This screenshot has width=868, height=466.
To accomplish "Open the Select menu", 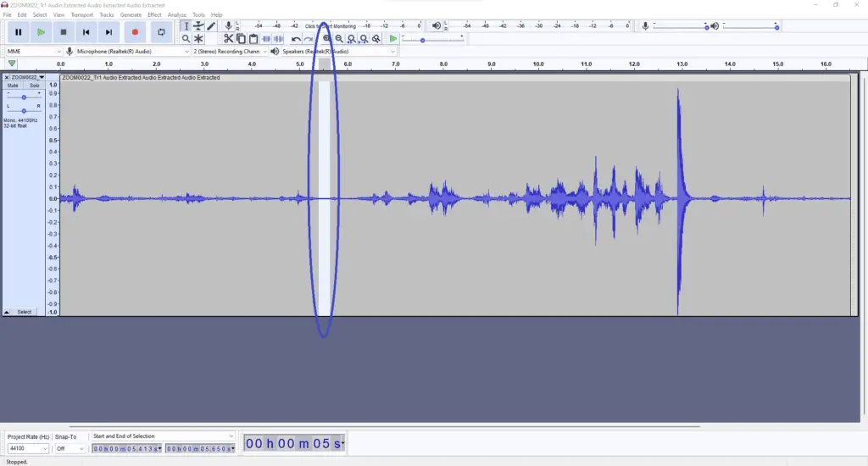I will click(x=40, y=15).
